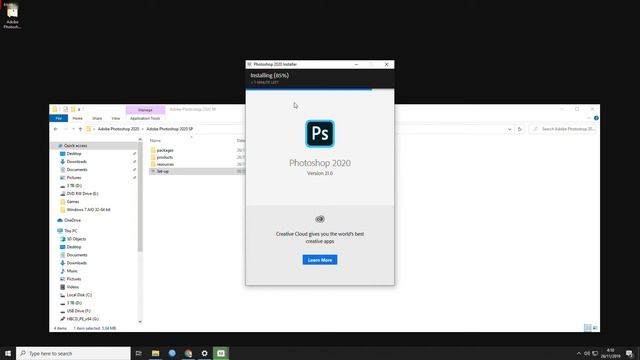Open pinned Downloads under Quick access
Image resolution: width=640 pixels, height=360 pixels.
(x=76, y=162)
